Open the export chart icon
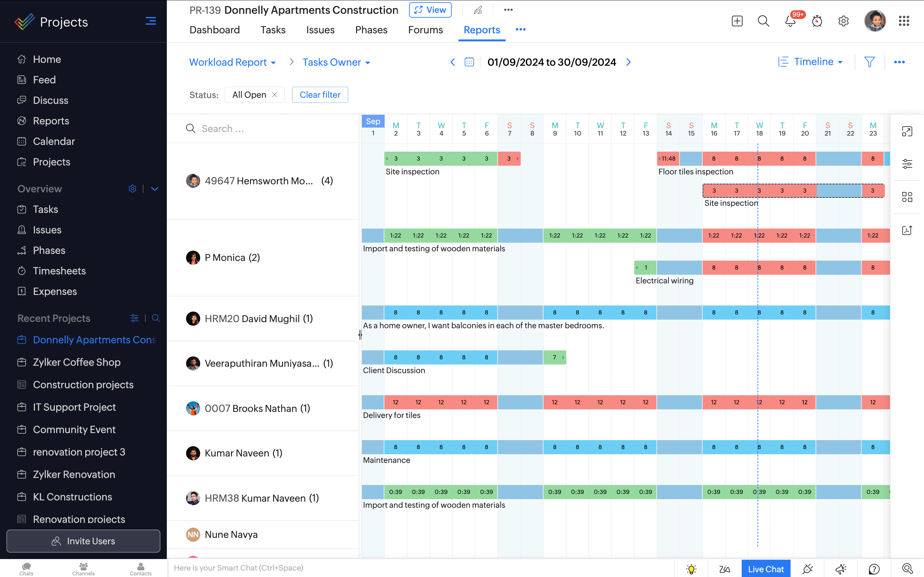 [907, 230]
